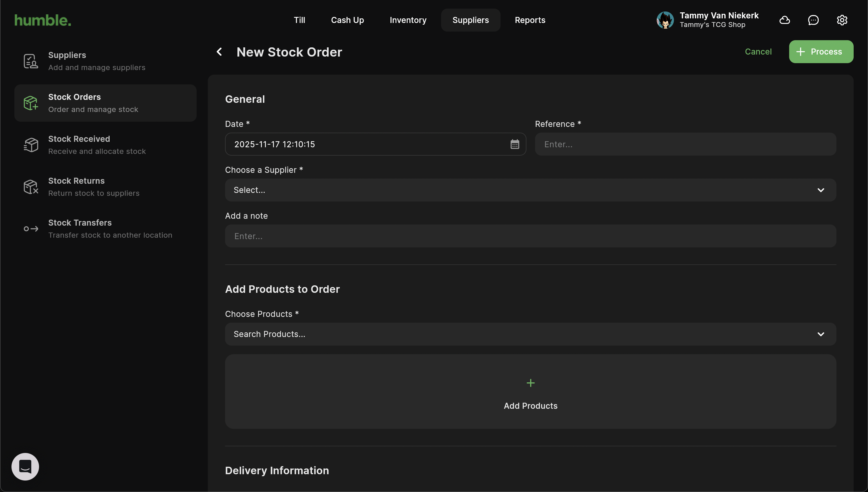Open the support chat widget bubble
This screenshot has height=492, width=868.
pos(25,466)
